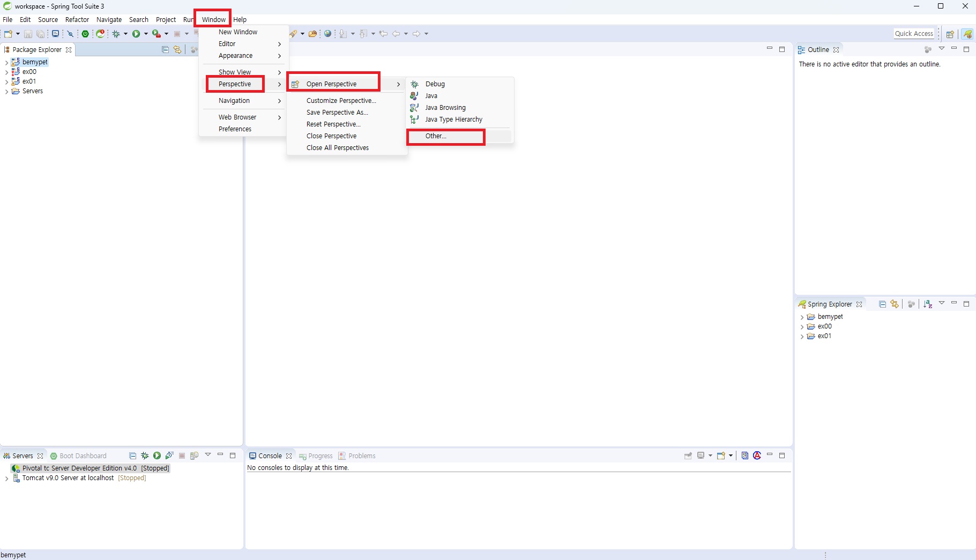Open the Outline view menu triangle

(941, 49)
